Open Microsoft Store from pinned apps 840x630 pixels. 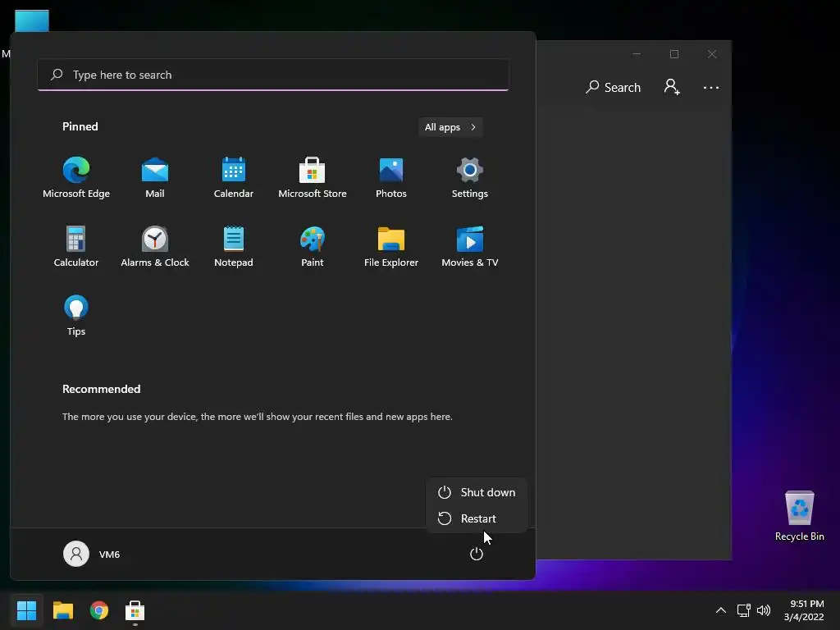pos(313,177)
